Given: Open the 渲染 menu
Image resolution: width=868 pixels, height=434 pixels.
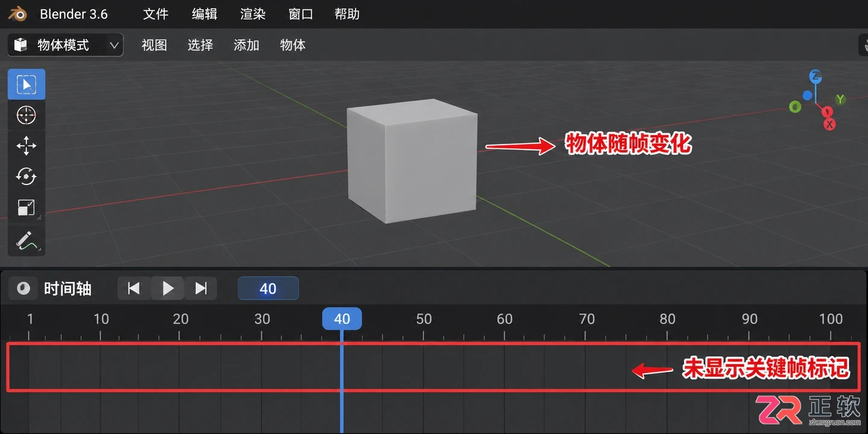Looking at the screenshot, I should 253,14.
